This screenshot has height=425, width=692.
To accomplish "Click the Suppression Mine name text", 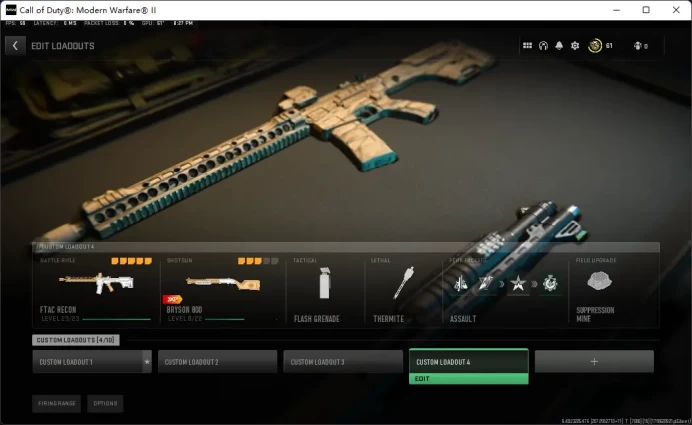I will coord(595,314).
